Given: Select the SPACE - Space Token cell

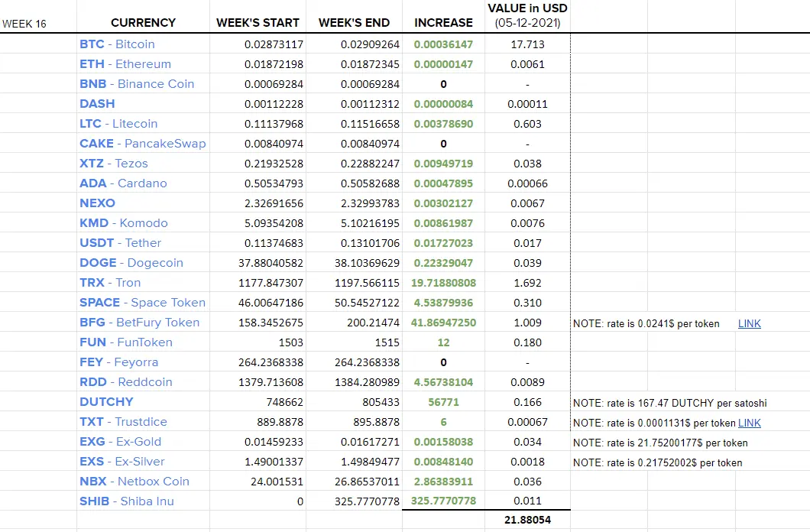Looking at the screenshot, I should click(143, 303).
